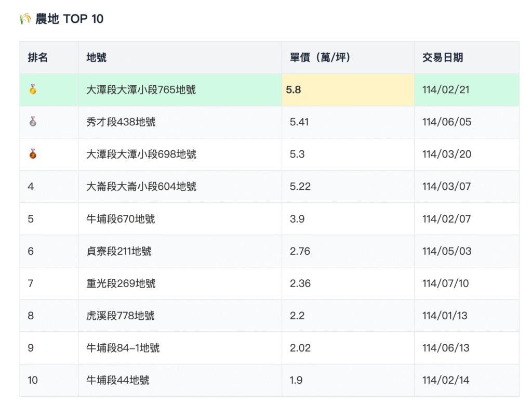
Task: Select 虎溪段778地號 in row 8
Action: click(x=119, y=315)
